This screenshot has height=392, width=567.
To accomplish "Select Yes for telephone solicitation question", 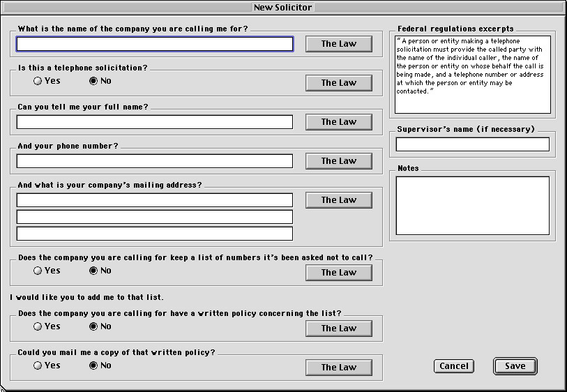I will pyautogui.click(x=38, y=81).
